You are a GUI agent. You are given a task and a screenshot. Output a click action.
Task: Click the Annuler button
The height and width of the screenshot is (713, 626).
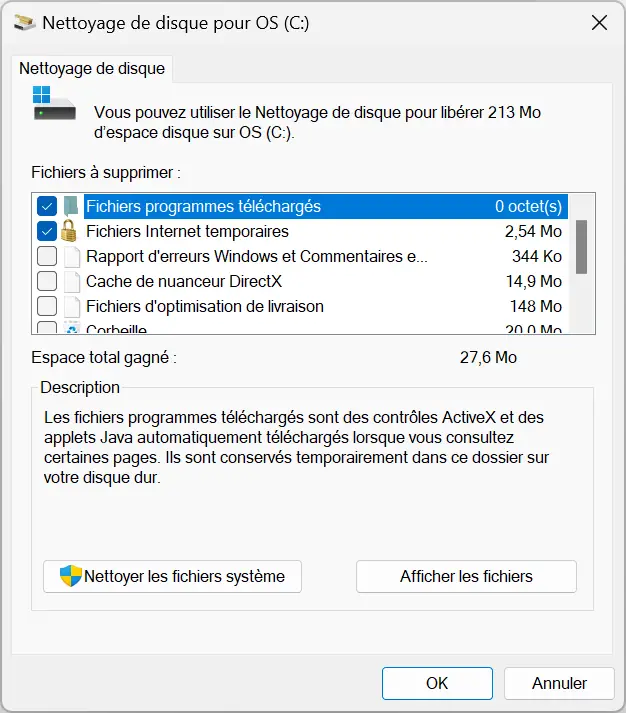[559, 683]
